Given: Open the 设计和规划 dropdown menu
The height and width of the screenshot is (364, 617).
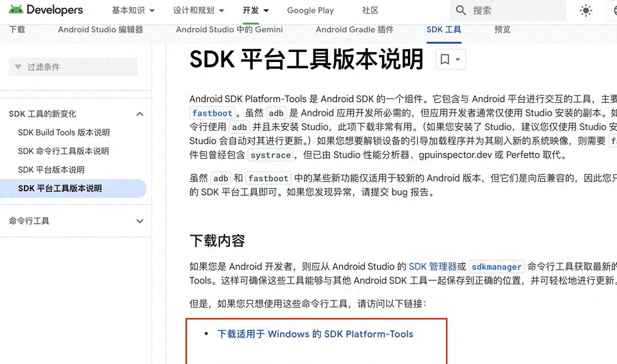Looking at the screenshot, I should coord(199,10).
